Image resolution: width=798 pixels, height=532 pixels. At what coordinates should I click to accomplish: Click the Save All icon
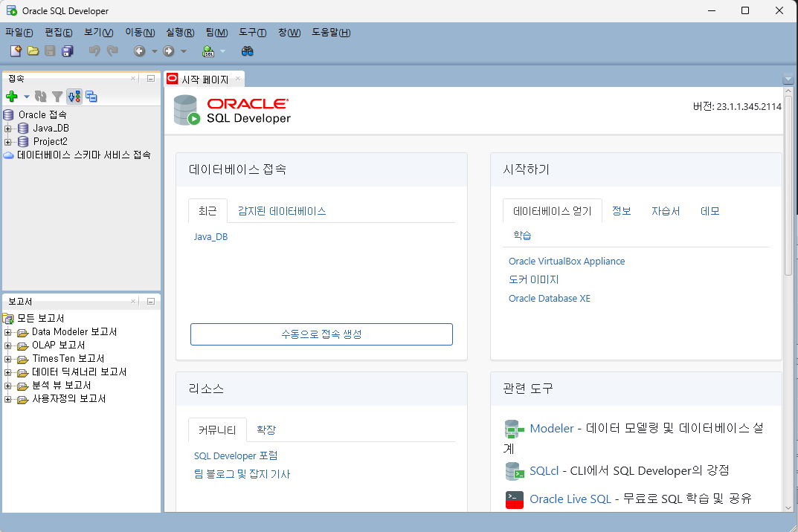67,51
